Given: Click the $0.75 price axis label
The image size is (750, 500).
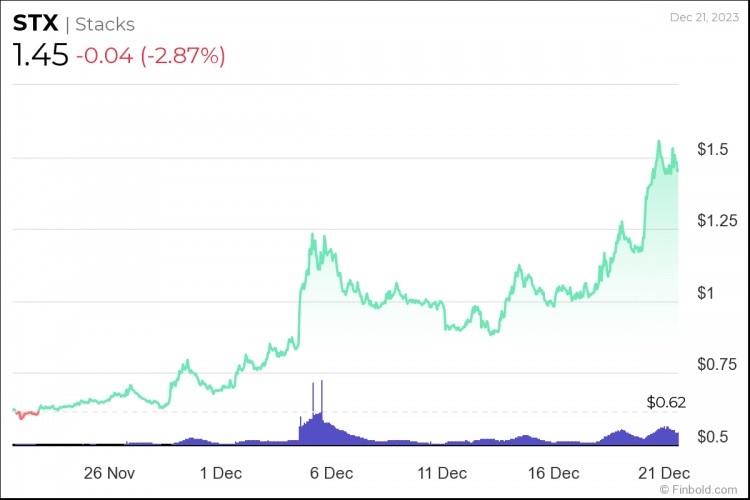Looking at the screenshot, I should [x=711, y=363].
